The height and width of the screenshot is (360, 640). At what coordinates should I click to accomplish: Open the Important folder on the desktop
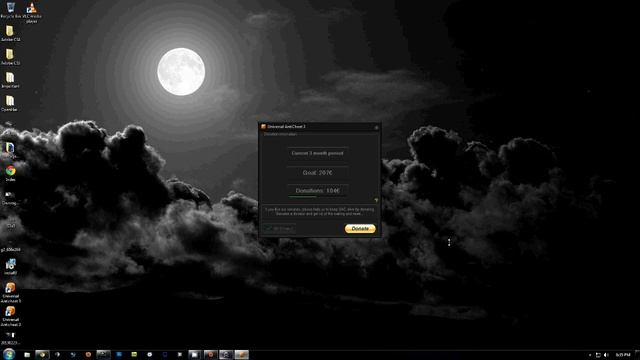10,80
